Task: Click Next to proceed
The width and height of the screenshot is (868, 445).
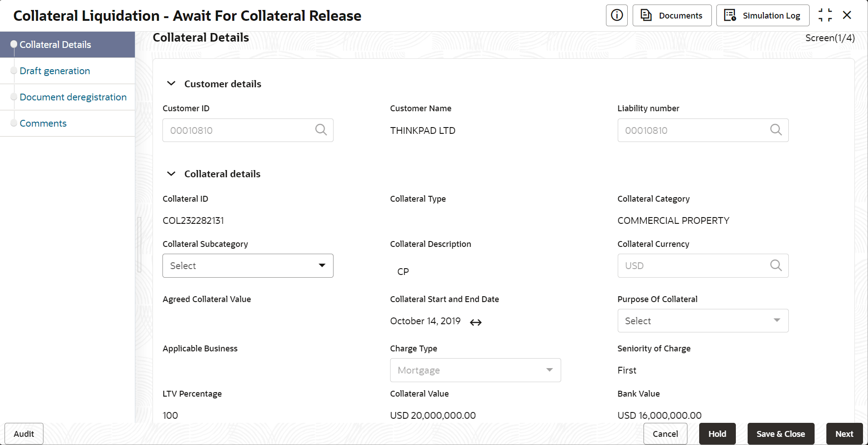Action: click(844, 434)
